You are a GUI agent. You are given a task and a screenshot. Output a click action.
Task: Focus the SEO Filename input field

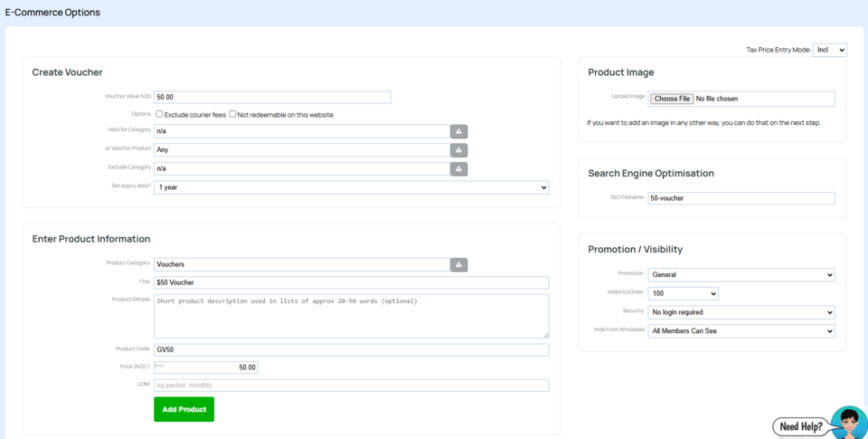tap(741, 198)
